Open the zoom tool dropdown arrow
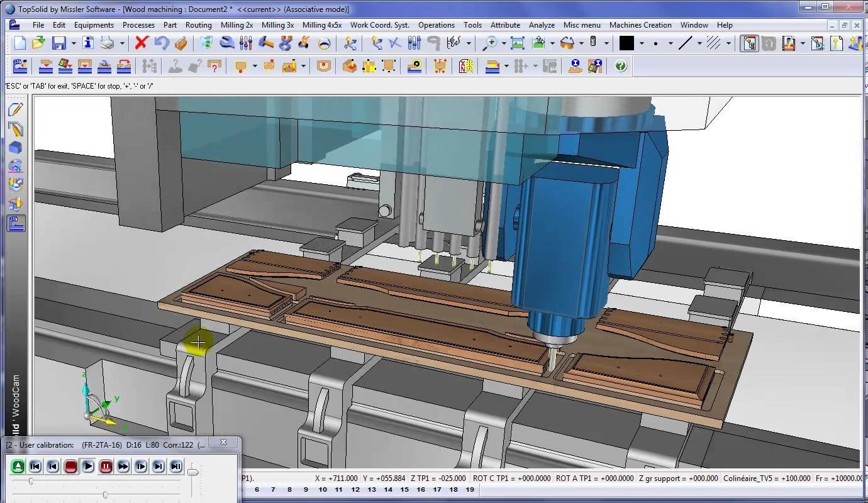868x503 pixels. [x=504, y=43]
